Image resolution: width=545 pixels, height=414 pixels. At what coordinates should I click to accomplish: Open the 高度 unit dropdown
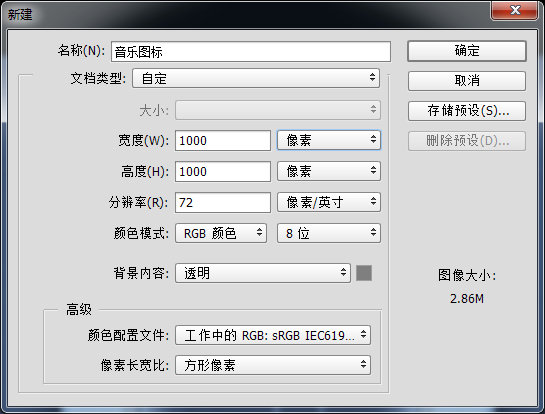(x=329, y=171)
